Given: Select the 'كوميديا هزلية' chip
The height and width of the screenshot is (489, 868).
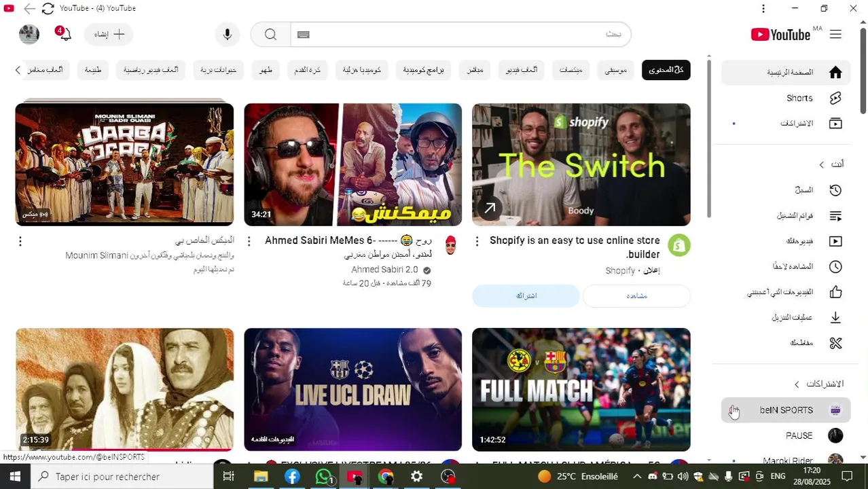Looking at the screenshot, I should click(362, 70).
